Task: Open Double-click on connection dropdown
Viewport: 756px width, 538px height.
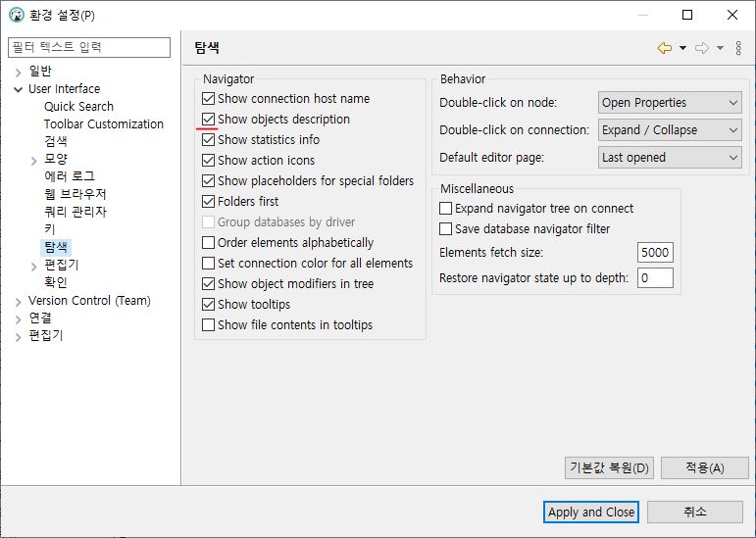Action: (670, 130)
